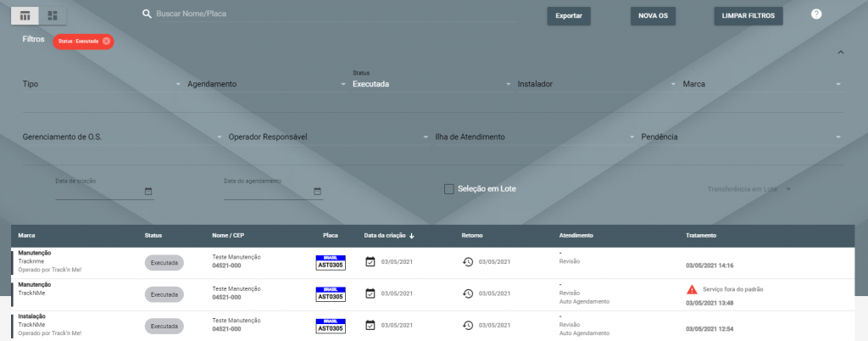Sort by the Data da criação header
Image resolution: width=868 pixels, height=341 pixels.
coord(386,235)
